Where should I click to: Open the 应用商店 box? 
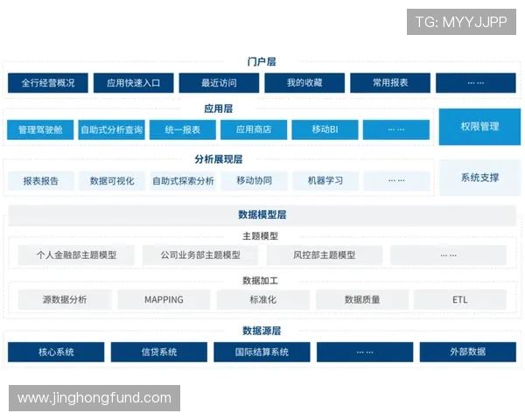click(x=254, y=129)
